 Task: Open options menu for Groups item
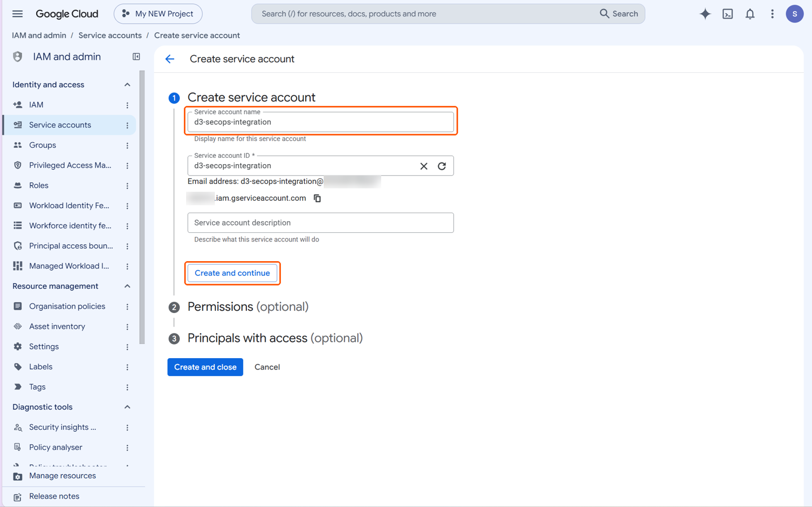pyautogui.click(x=127, y=146)
